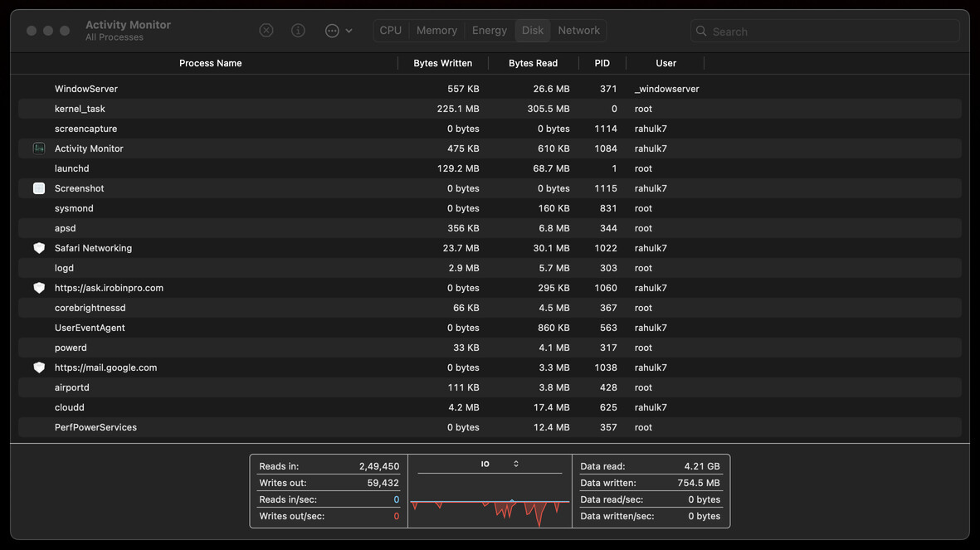Click the Reads in/sec label

pos(288,499)
